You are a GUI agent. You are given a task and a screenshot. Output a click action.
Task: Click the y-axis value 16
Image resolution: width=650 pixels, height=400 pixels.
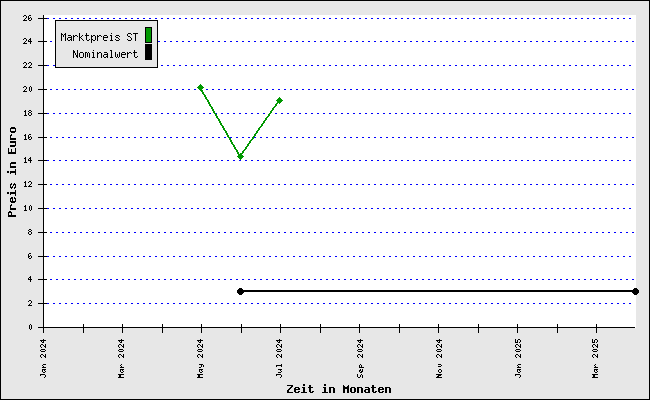27,138
